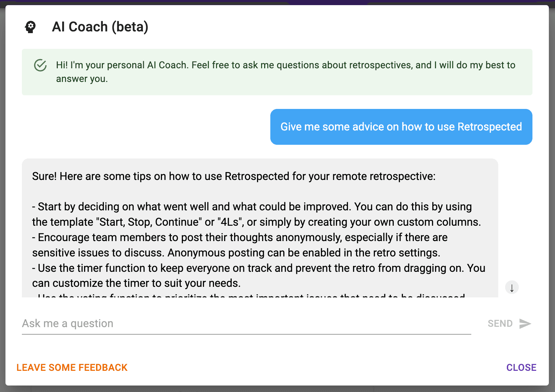Click the 'Start, Stop, Continue' template tip
The image size is (555, 392).
point(257,214)
